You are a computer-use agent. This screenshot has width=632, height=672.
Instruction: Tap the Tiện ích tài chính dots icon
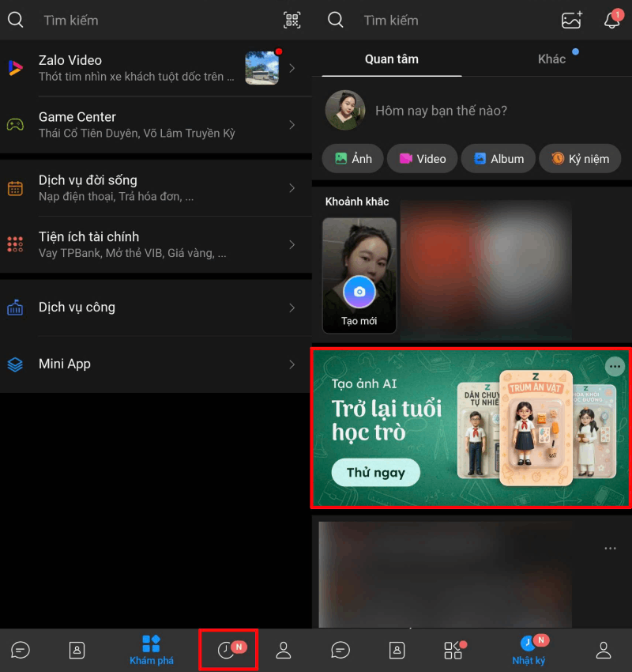pyautogui.click(x=16, y=244)
